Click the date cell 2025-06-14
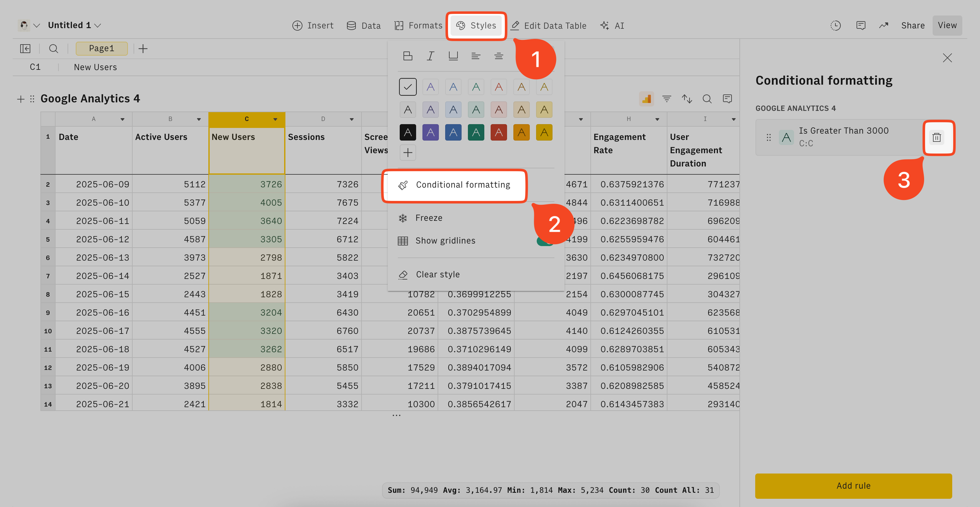 pyautogui.click(x=94, y=276)
